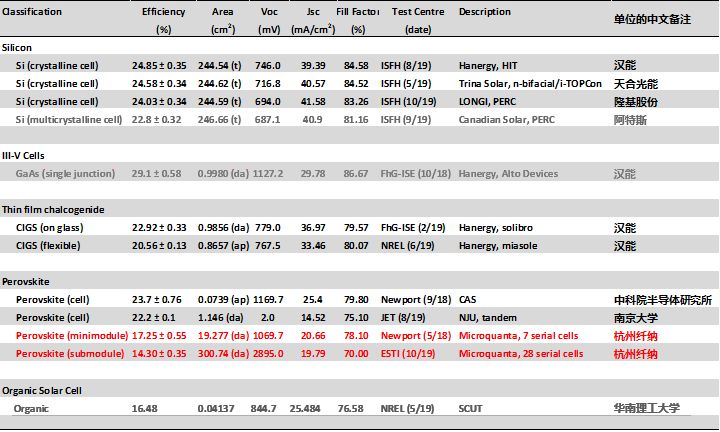
Task: Click the 'Classification' column header
Action: (32, 12)
